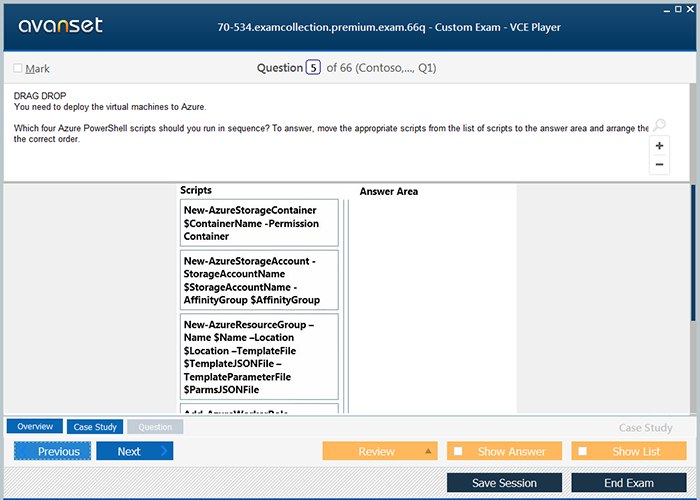This screenshot has width=700, height=500.
Task: Click the Show List label
Action: [636, 451]
